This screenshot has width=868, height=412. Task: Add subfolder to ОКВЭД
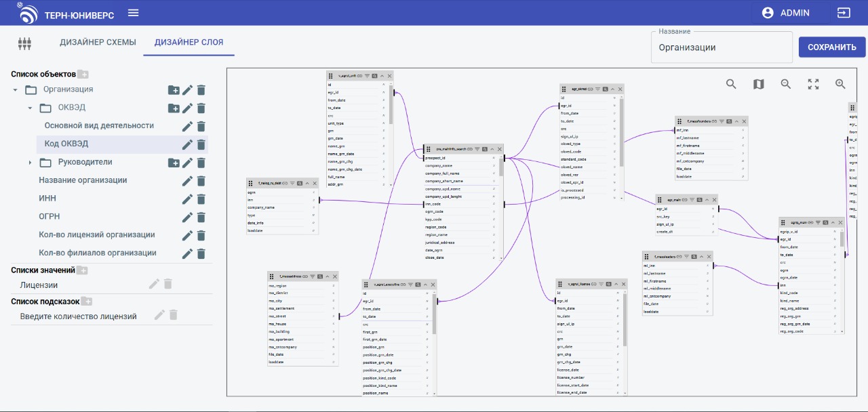(x=174, y=108)
